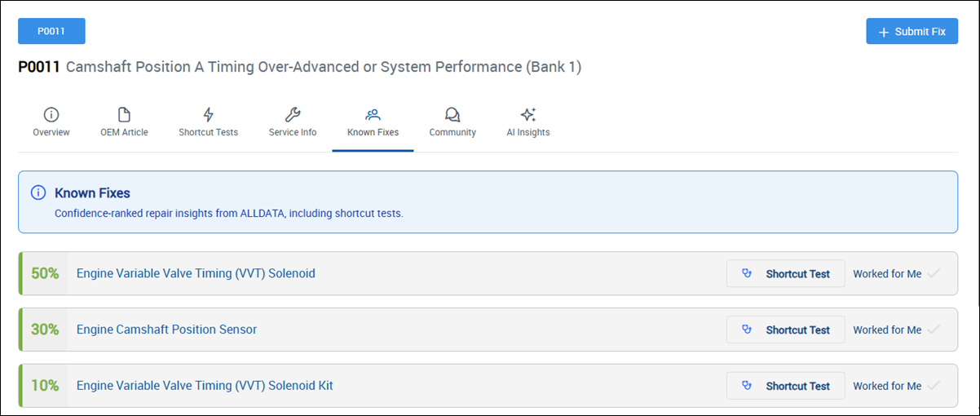Open Engine Variable Valve Timing Solenoid Kit link
The height and width of the screenshot is (416, 980).
205,386
